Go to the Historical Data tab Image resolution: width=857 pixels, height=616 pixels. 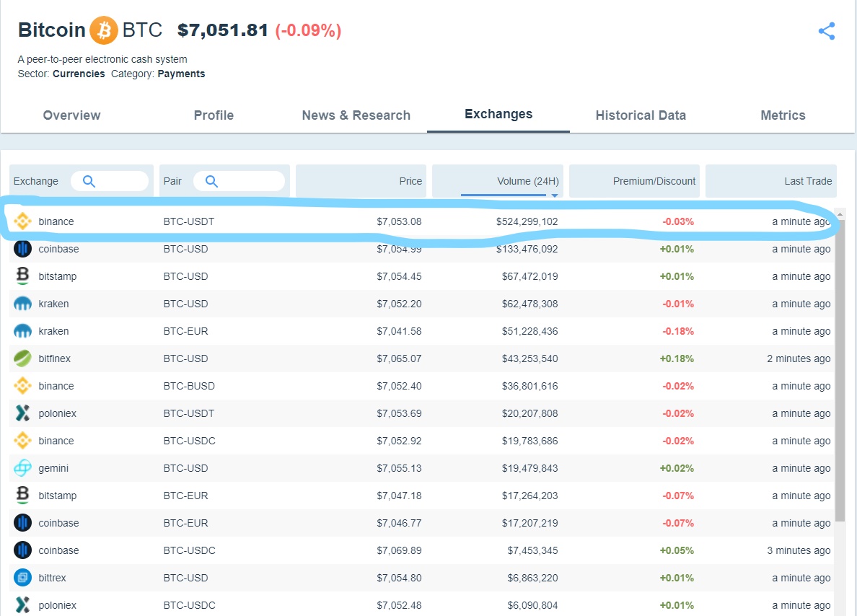[x=641, y=115]
